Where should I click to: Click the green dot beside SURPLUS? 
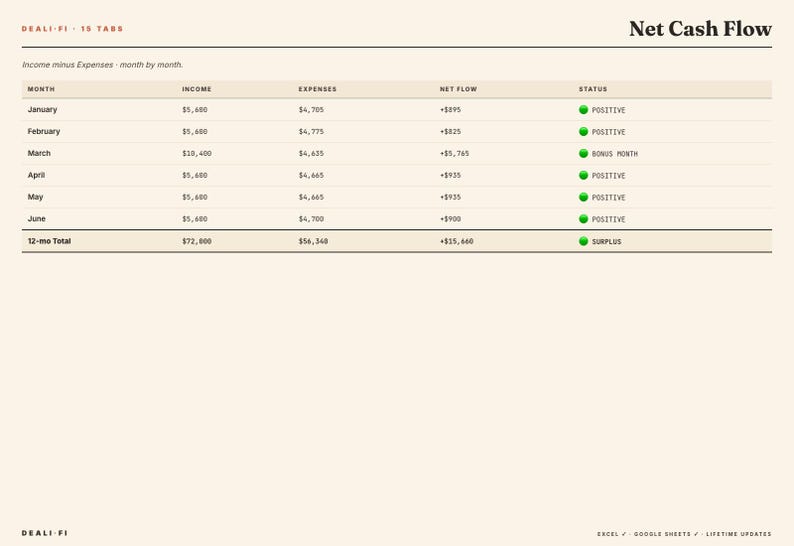tap(583, 241)
